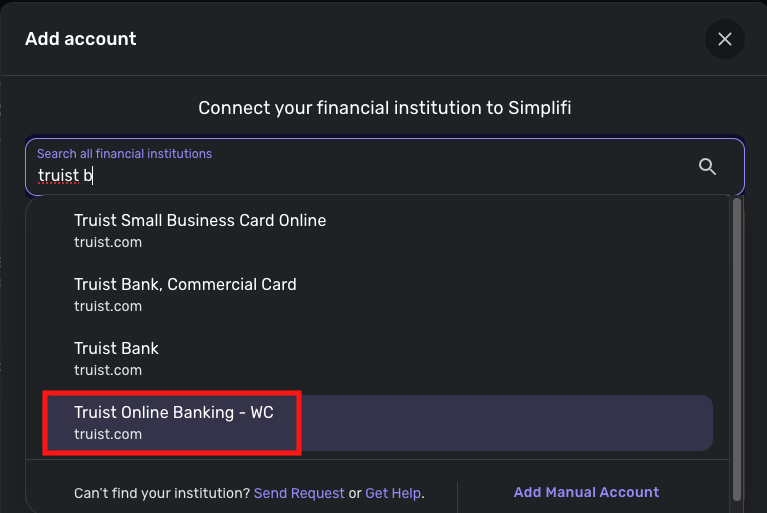Close the Add account dialog
Viewport: 767px width, 513px height.
click(x=725, y=39)
